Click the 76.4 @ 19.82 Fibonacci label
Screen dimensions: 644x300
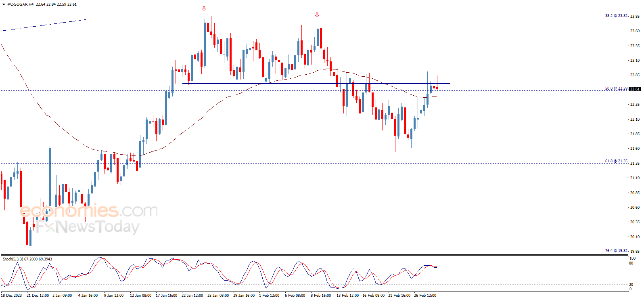(x=616, y=251)
